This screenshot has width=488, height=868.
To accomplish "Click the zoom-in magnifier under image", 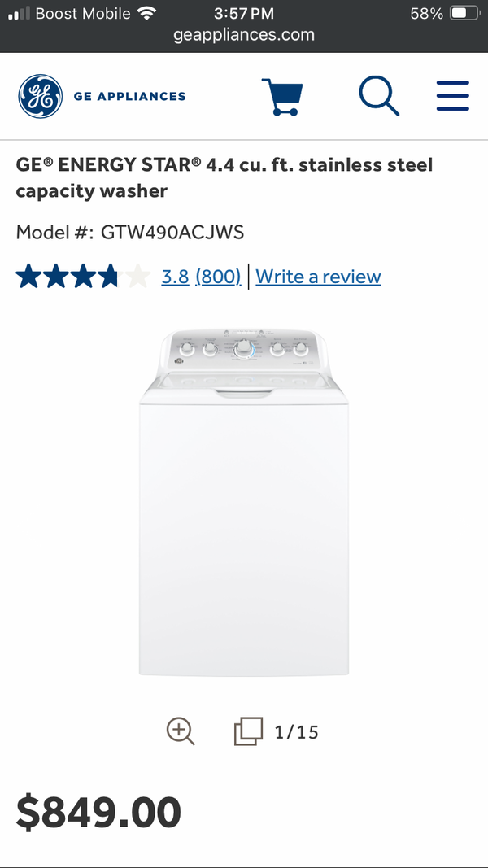I will [181, 731].
